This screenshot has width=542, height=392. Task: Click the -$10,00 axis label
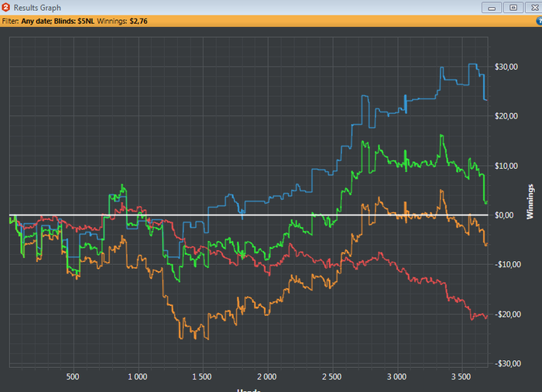pyautogui.click(x=507, y=265)
